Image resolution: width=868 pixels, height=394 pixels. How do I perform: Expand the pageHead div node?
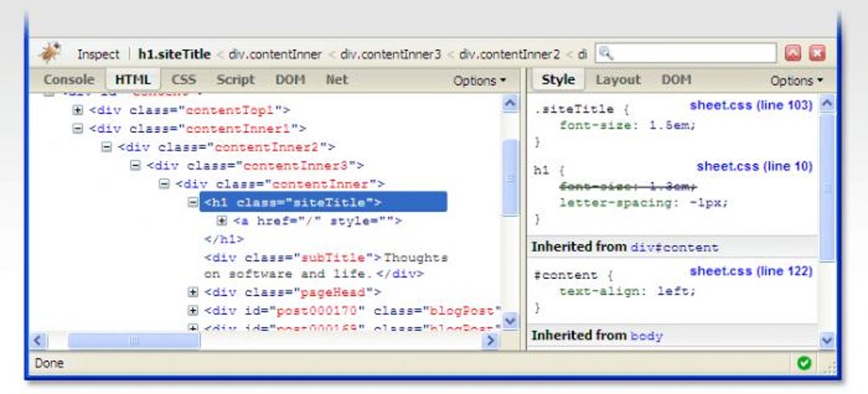point(192,292)
